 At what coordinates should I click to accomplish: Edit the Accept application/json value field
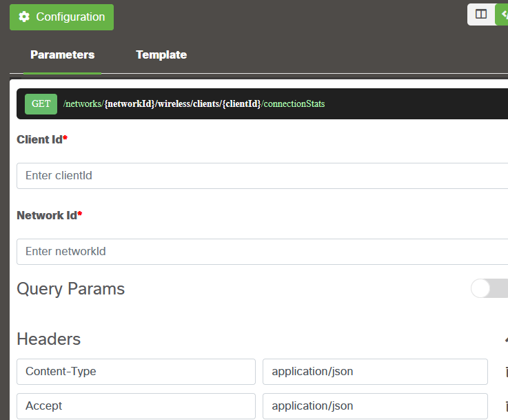tap(375, 406)
